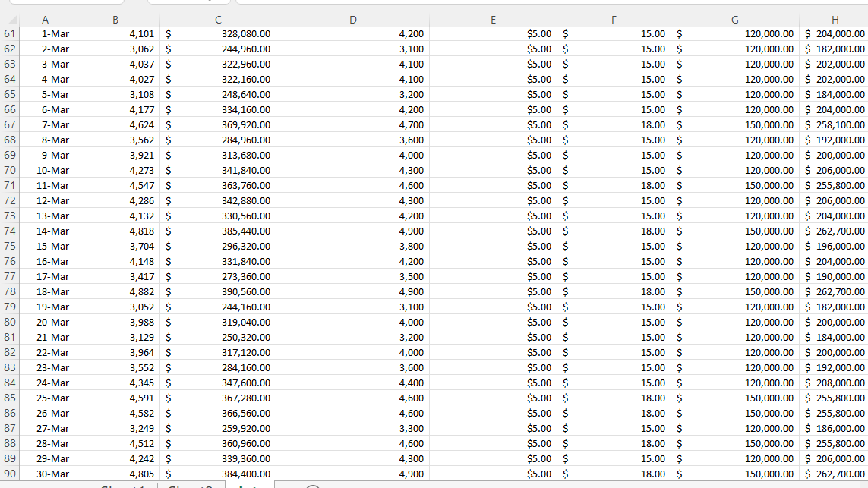
Task: Select column A by clicking its header
Action: 46,19
